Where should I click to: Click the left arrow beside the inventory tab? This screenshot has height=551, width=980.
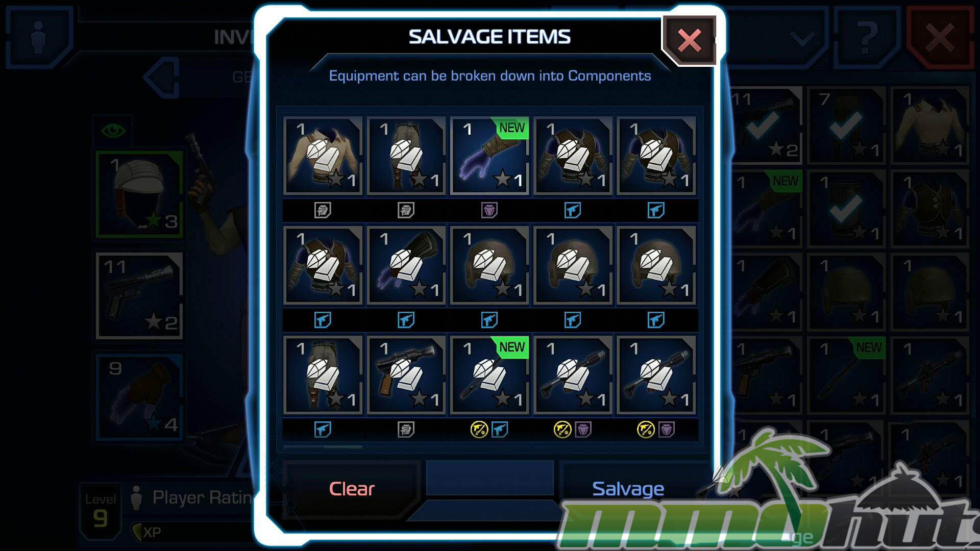click(x=162, y=78)
